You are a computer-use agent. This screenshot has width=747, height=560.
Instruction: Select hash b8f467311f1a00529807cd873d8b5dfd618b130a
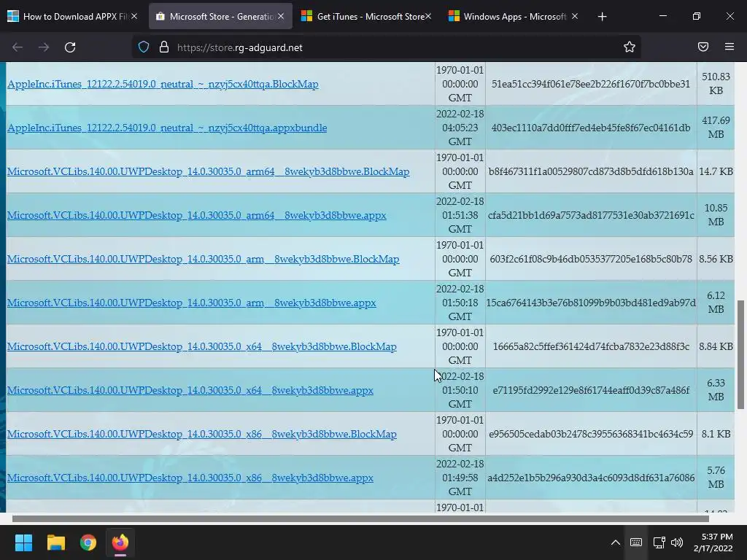click(591, 171)
